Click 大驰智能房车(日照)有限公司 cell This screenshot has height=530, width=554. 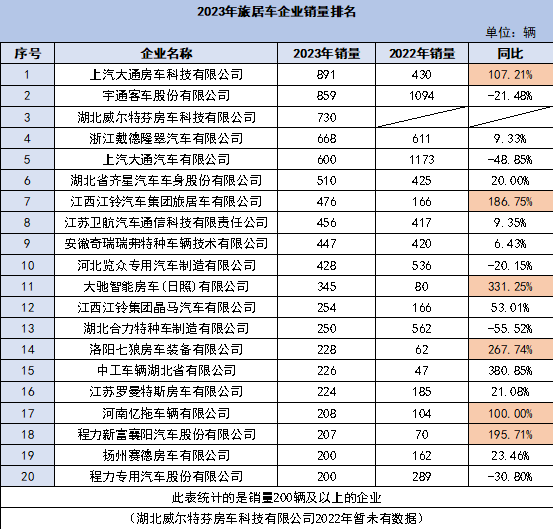click(166, 286)
